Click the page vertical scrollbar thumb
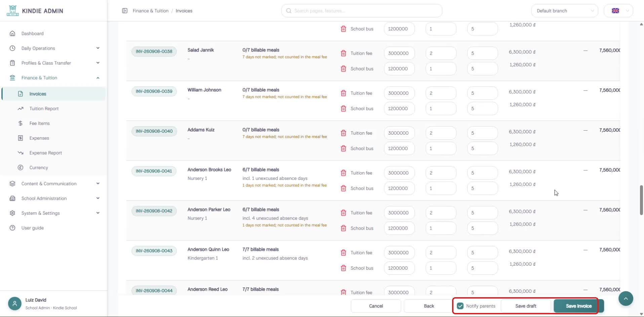This screenshot has width=644, height=317. pos(641,200)
